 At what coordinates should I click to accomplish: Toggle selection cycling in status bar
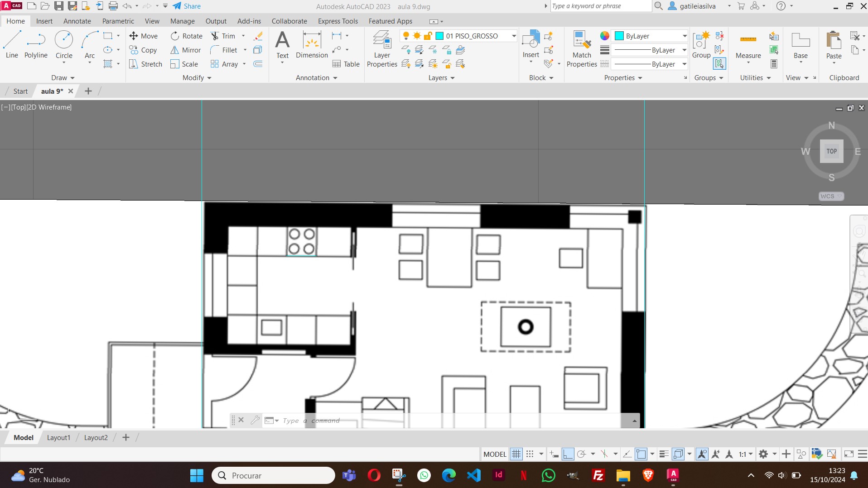tap(678, 454)
